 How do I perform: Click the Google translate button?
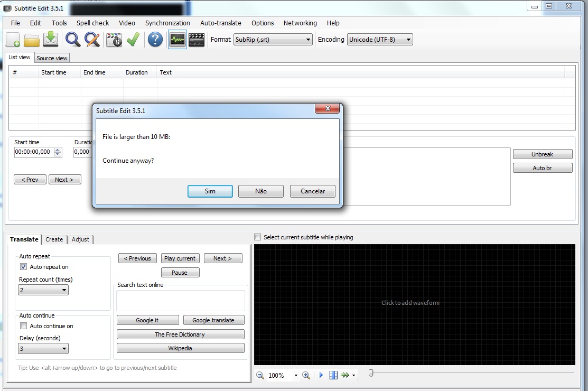point(214,320)
